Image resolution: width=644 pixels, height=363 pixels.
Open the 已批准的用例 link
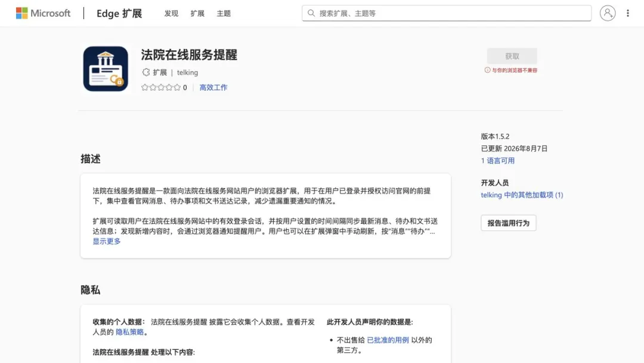point(388,340)
